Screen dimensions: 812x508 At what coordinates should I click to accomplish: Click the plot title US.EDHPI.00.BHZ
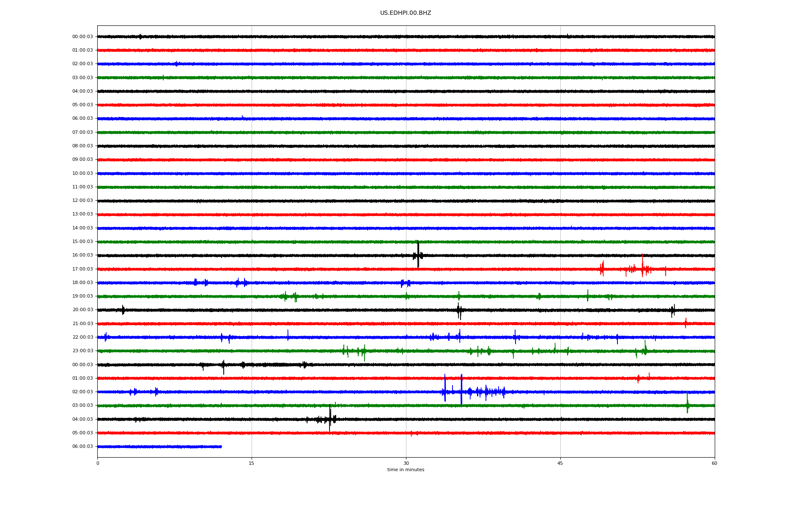406,13
